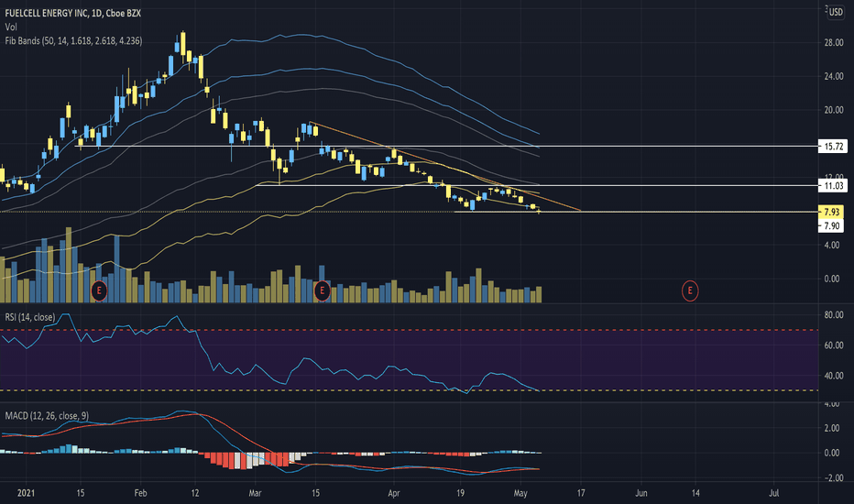Click the Apr label on time axis
Image resolution: width=854 pixels, height=504 pixels.
click(394, 493)
